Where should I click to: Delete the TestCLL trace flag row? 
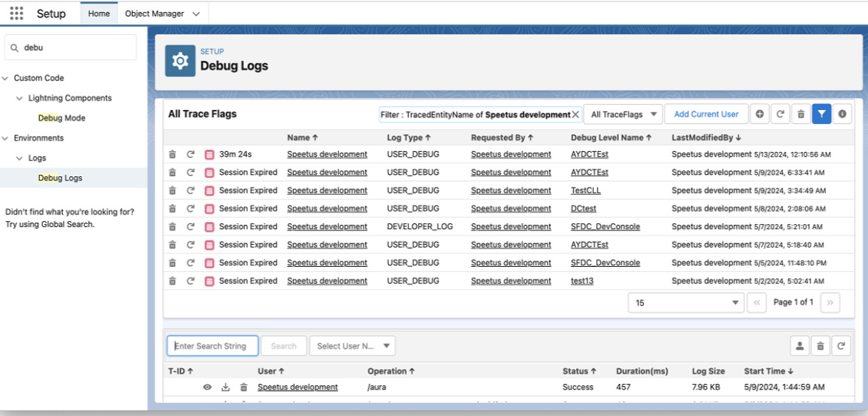pyautogui.click(x=172, y=191)
